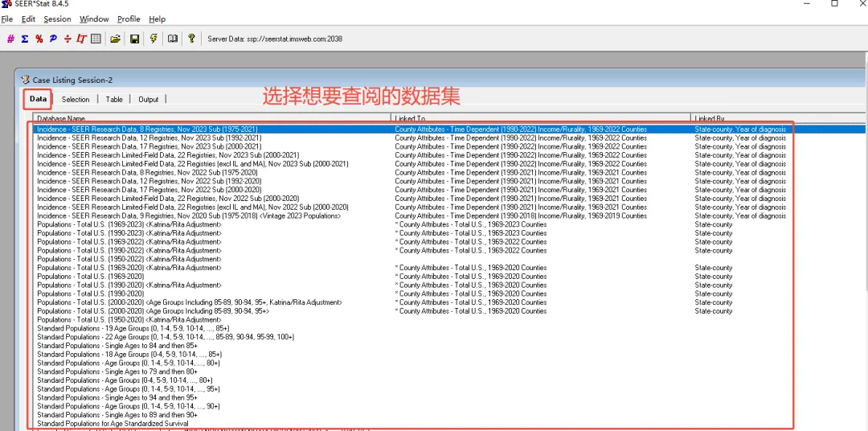Select SEER Research Data, 12 Registries, Nov 2022 Sub
Screen dimensions: 868x431
[149, 181]
